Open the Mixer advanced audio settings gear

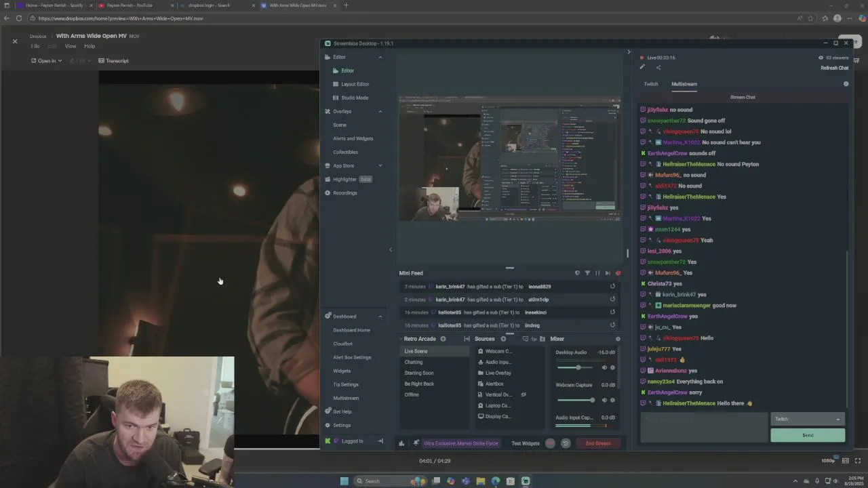[x=617, y=339]
